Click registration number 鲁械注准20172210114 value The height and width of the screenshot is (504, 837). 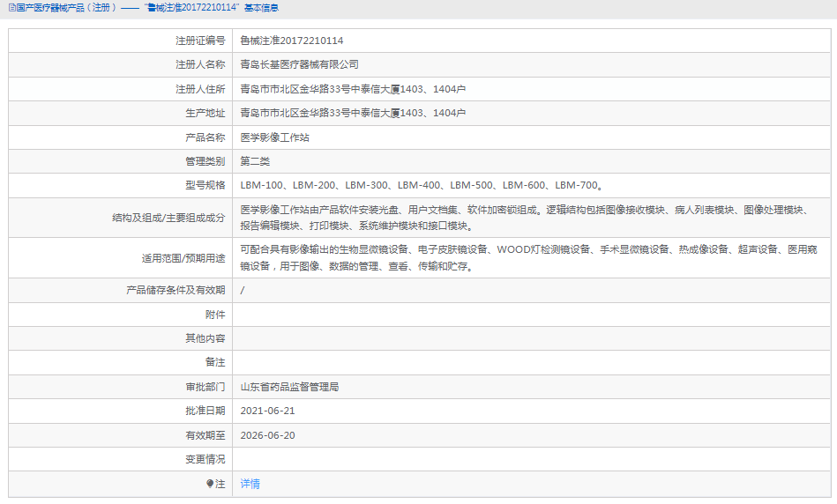(291, 41)
